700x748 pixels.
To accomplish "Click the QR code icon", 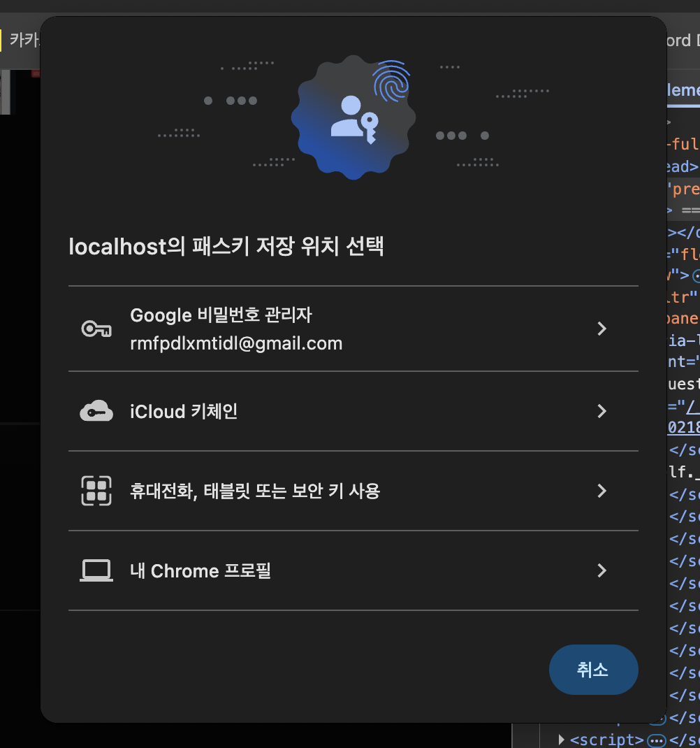I will (96, 491).
